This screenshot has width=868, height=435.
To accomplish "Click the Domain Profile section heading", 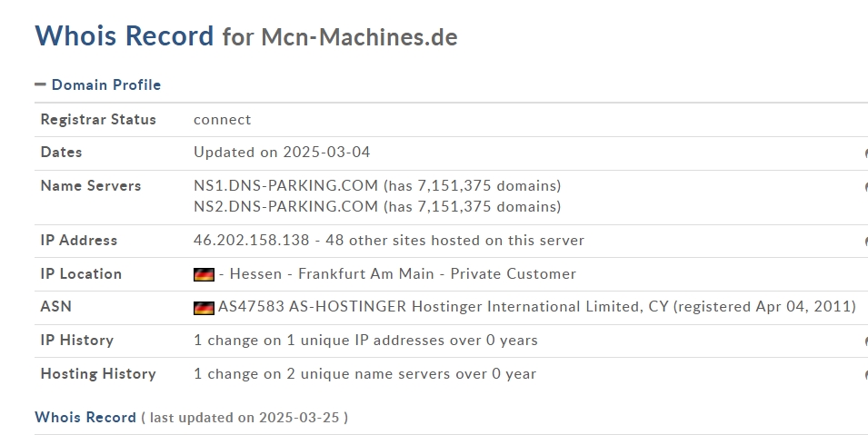I will (x=105, y=84).
